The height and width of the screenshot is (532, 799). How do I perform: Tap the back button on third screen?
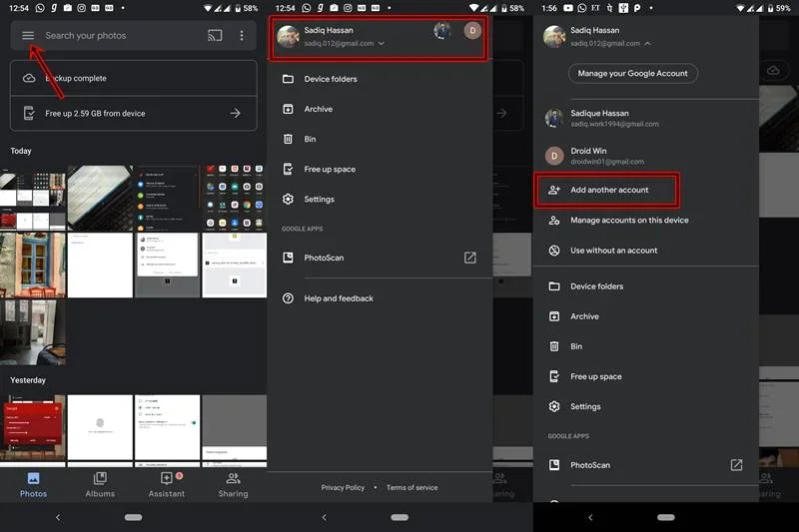(590, 517)
